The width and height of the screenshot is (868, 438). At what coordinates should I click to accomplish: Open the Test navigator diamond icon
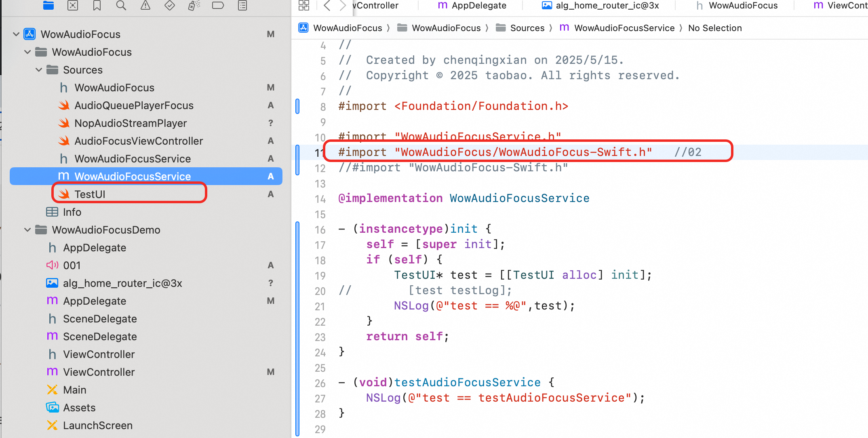tap(170, 5)
